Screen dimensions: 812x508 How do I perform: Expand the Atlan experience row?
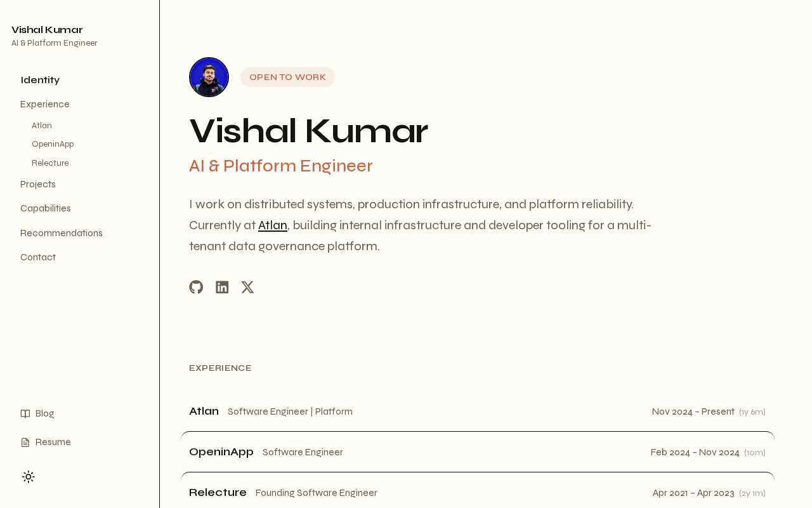477,411
